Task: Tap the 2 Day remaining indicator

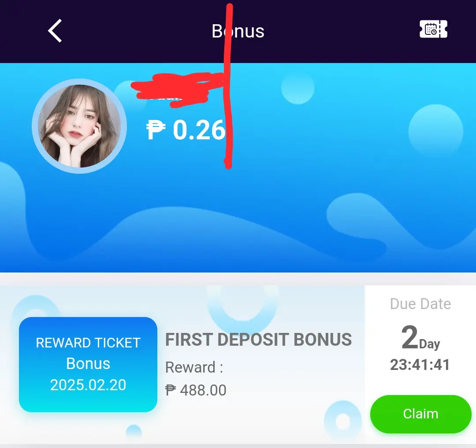Action: [x=420, y=338]
